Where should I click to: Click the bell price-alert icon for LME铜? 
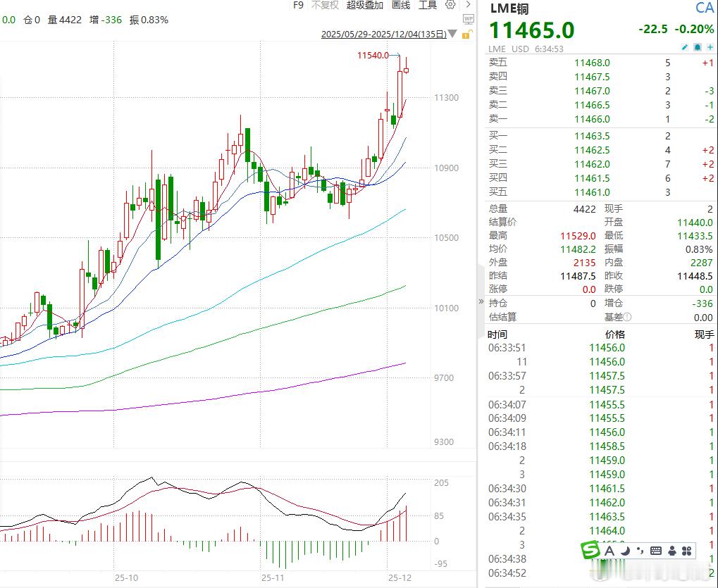coord(697,47)
